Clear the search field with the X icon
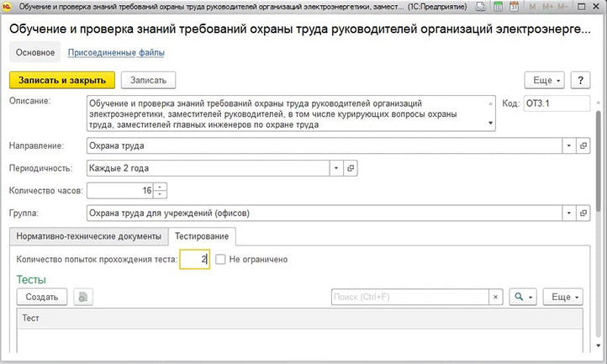 pyautogui.click(x=495, y=297)
